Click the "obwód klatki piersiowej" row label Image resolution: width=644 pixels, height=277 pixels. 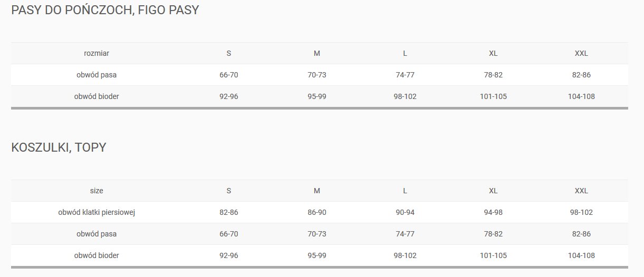pyautogui.click(x=97, y=212)
